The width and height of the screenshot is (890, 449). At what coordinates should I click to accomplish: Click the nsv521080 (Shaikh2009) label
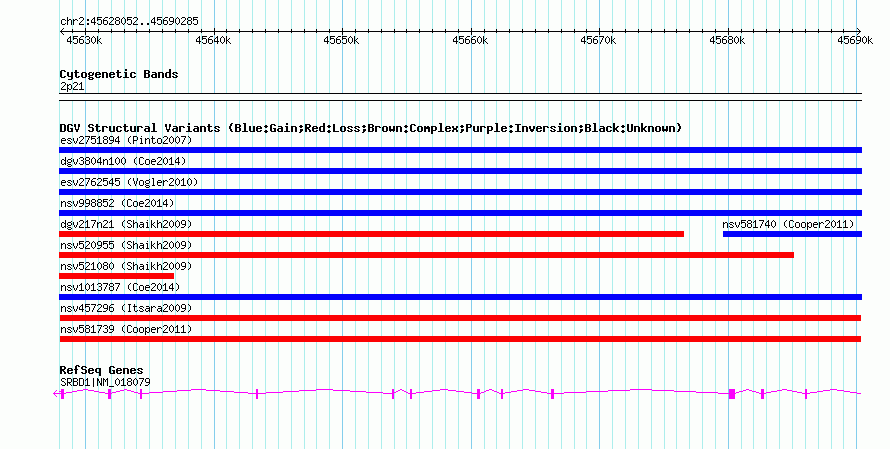coord(126,266)
